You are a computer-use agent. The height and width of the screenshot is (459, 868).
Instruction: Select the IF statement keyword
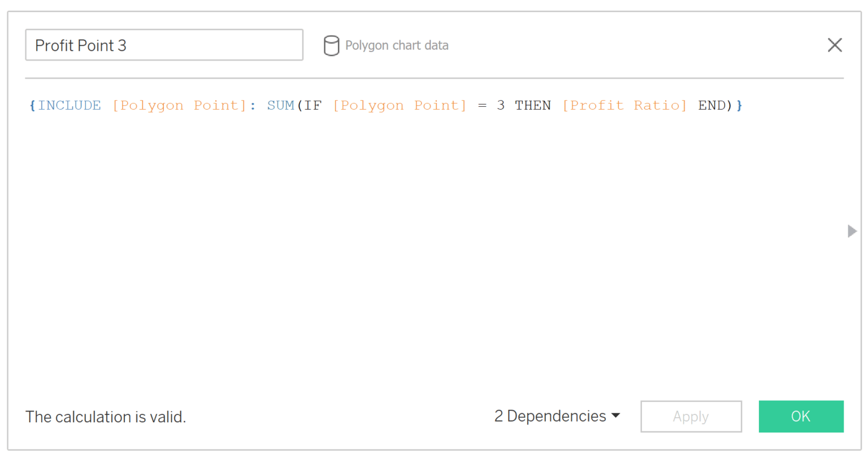(312, 105)
